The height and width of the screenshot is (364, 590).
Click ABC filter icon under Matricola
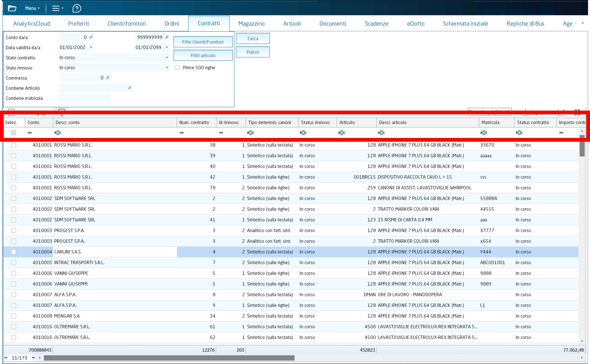[484, 133]
